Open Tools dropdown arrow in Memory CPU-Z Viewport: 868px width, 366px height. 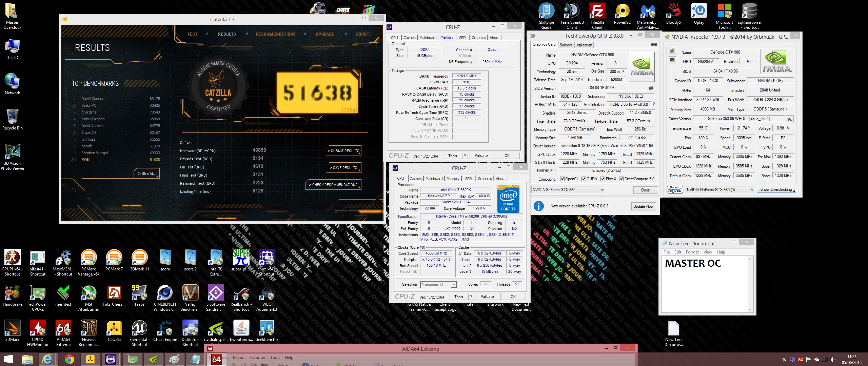(x=465, y=156)
